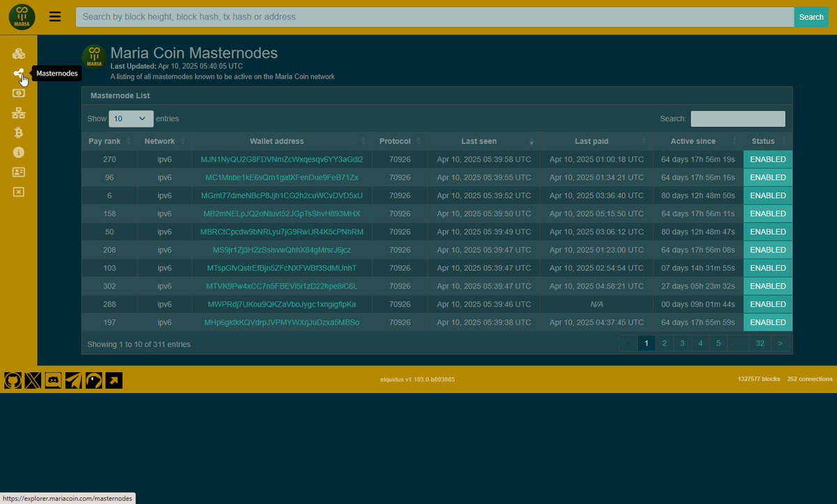Go to page 5 of masternodes
The image size is (837, 504).
[718, 343]
